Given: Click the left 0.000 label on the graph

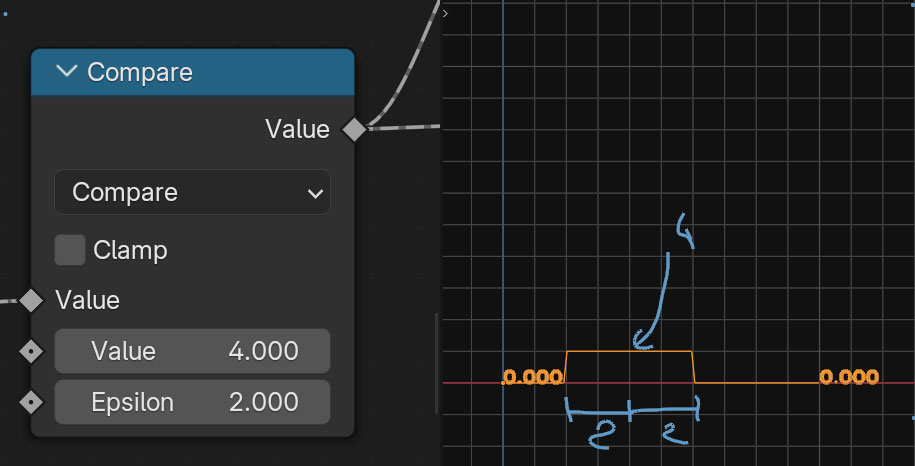Looking at the screenshot, I should (532, 377).
